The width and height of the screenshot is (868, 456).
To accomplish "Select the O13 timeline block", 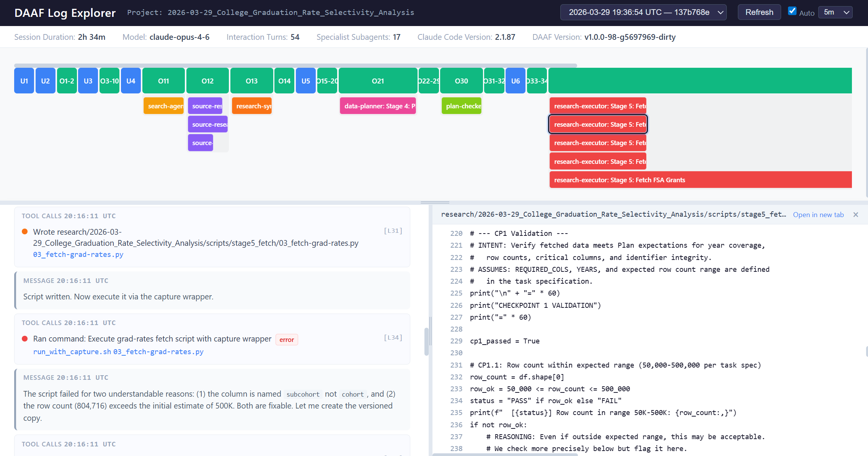I will pos(251,81).
